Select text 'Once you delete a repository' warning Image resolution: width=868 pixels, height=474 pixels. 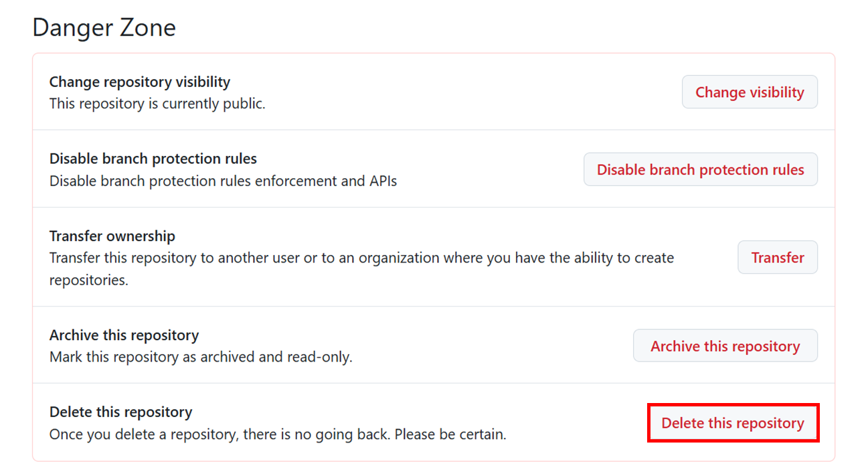[278, 434]
